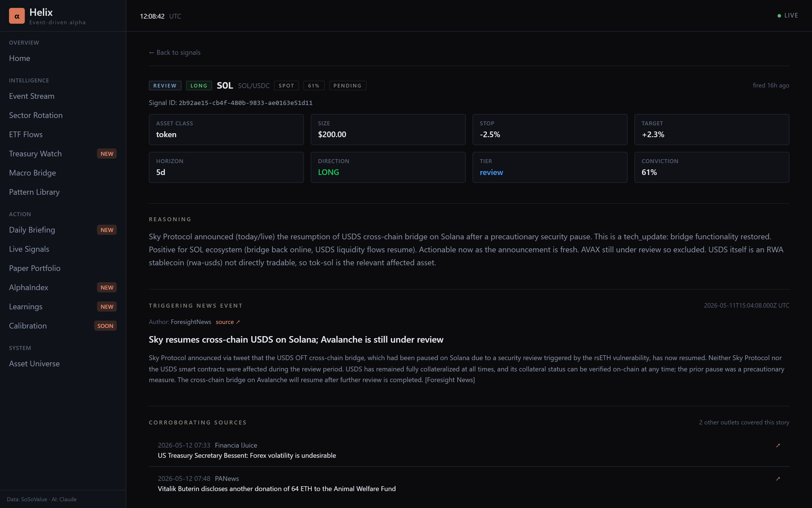Navigate to ETF Flows

(x=26, y=134)
